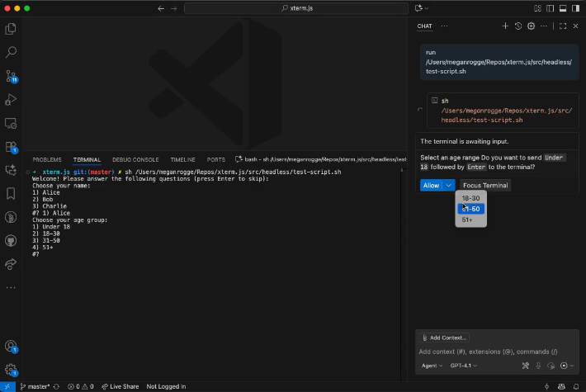This screenshot has height=392, width=586.
Task: Open the Remote Explorer view
Action: point(11,123)
